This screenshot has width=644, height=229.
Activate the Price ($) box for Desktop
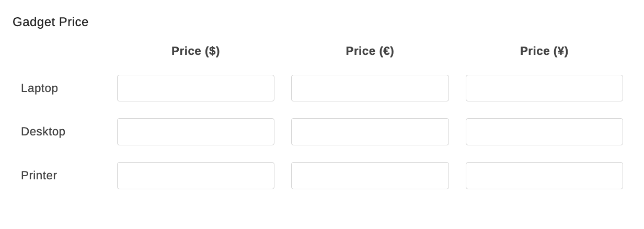click(195, 132)
